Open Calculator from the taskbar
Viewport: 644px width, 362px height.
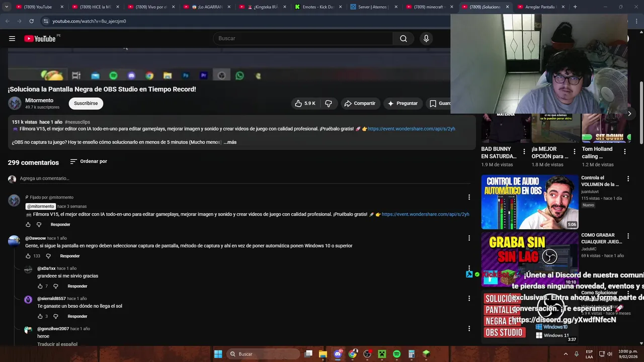click(412, 354)
